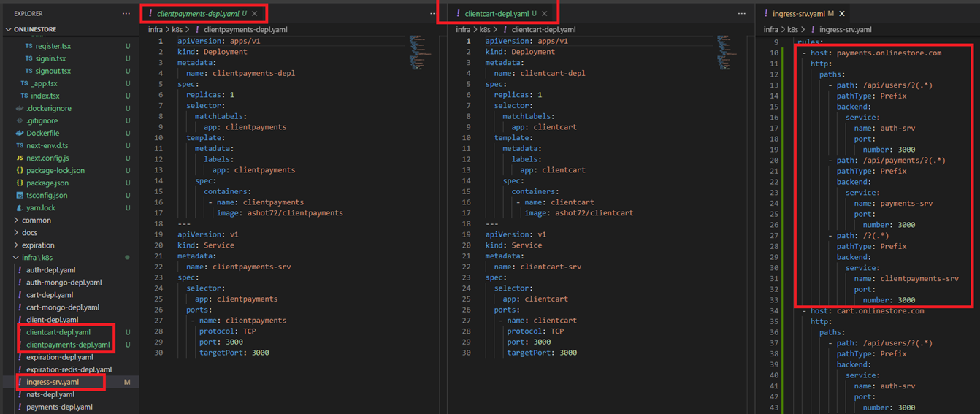
Task: Collapse the infra\k8s folder
Action: [x=37, y=258]
